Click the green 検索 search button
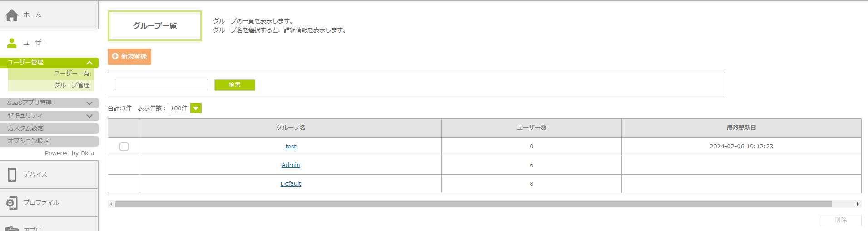The width and height of the screenshot is (868, 231). click(x=234, y=85)
